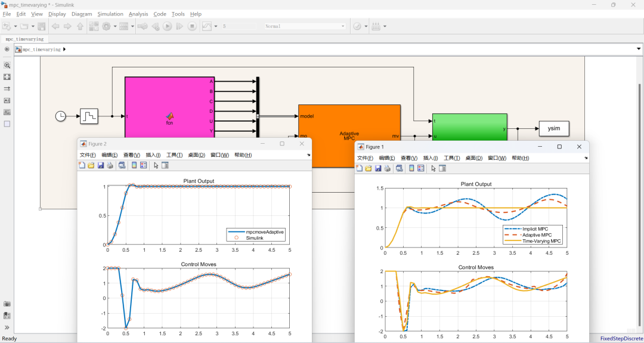Open 插入(I) menu in Figure 1

(431, 157)
